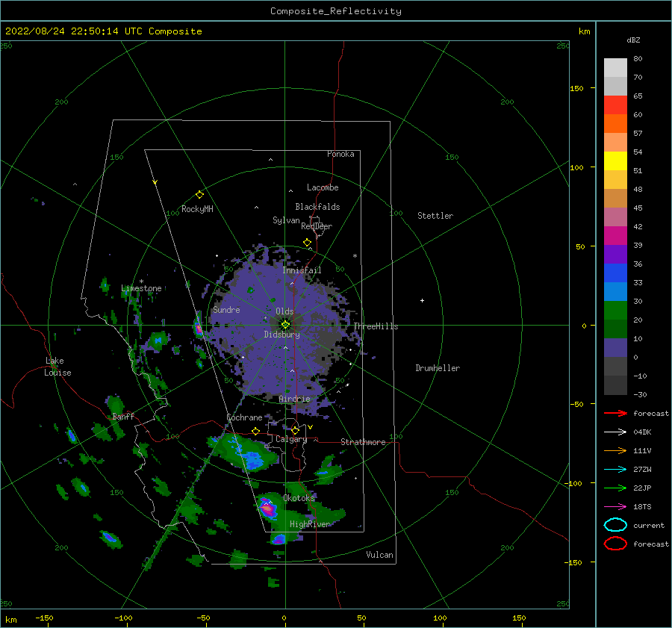Click the Didsbury city label
Image resolution: width=672 pixels, height=628 pixels.
[282, 335]
